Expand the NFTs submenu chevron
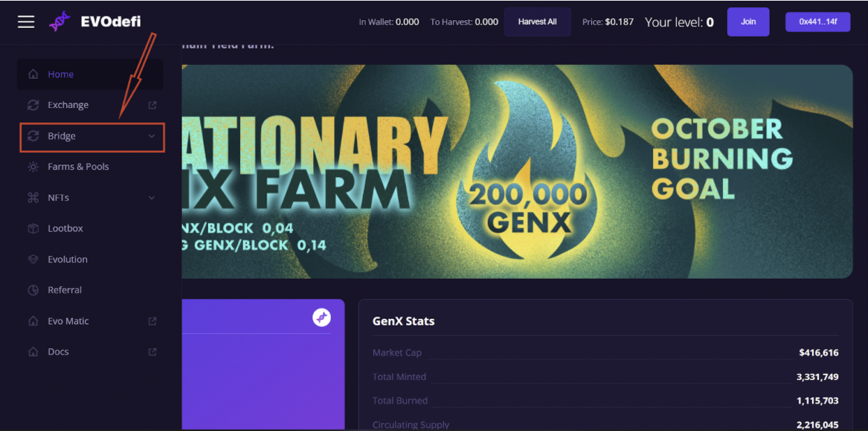This screenshot has height=431, width=868. 151,198
